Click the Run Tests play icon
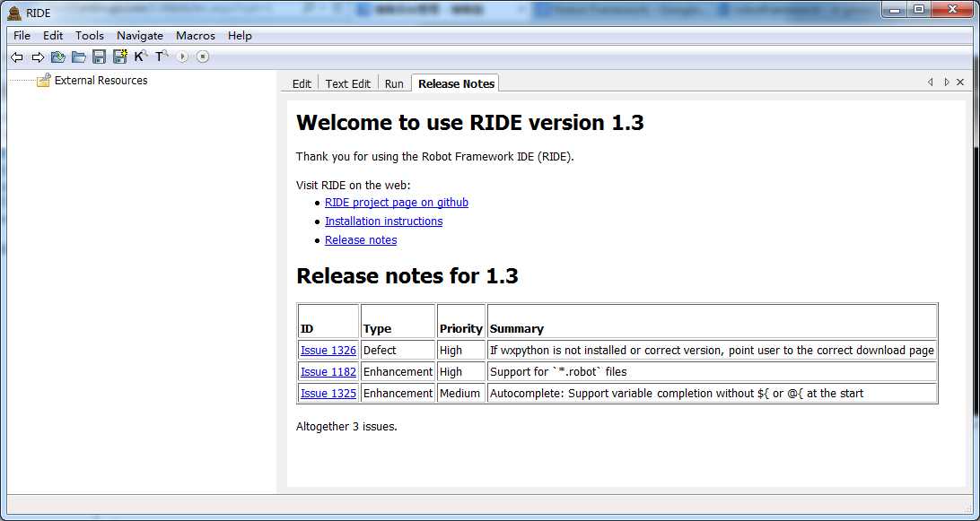The image size is (980, 521). pyautogui.click(x=182, y=56)
